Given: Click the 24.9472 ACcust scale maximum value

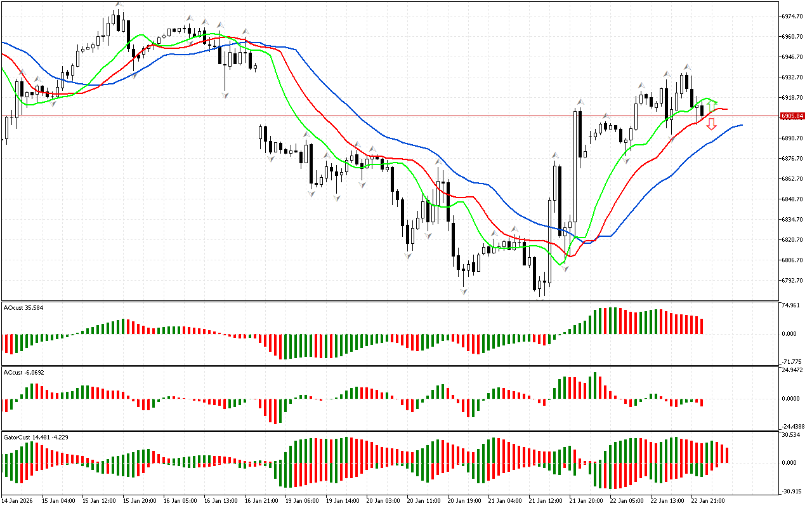Looking at the screenshot, I should click(793, 370).
